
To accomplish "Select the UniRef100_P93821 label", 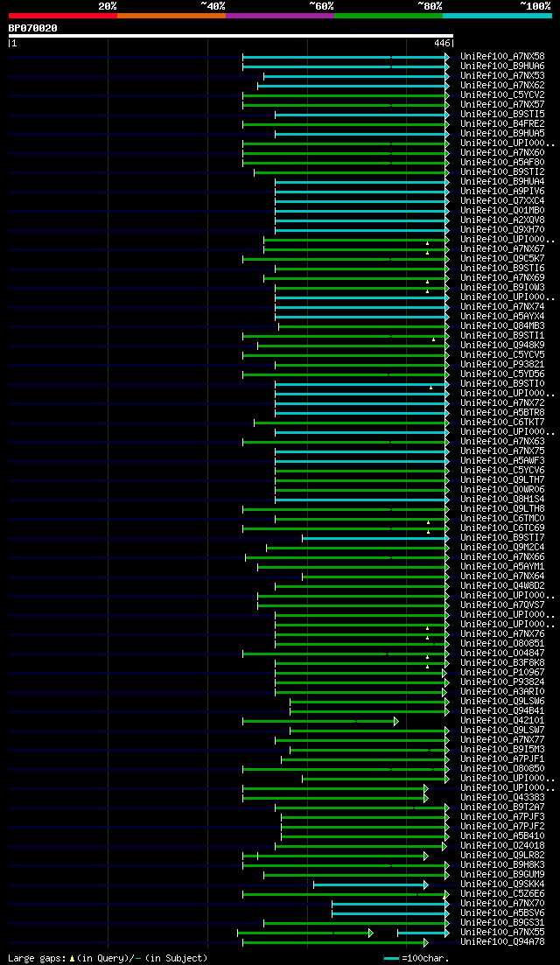I will 502,364.
